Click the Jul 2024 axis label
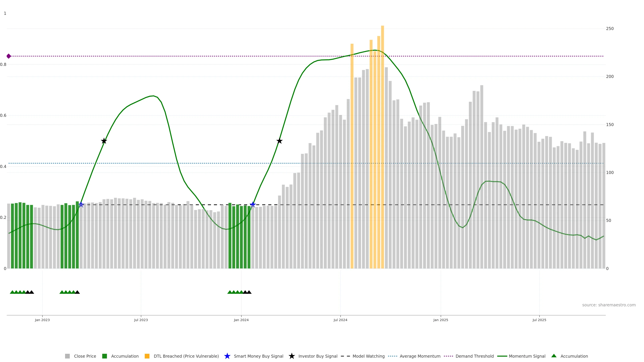The height and width of the screenshot is (362, 644). [340, 320]
